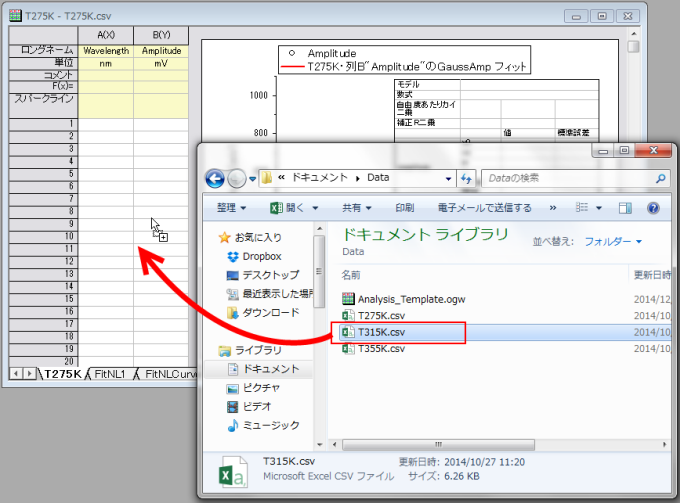Image resolution: width=680 pixels, height=503 pixels.
Task: Switch to T275K sheet tab
Action: coord(63,374)
